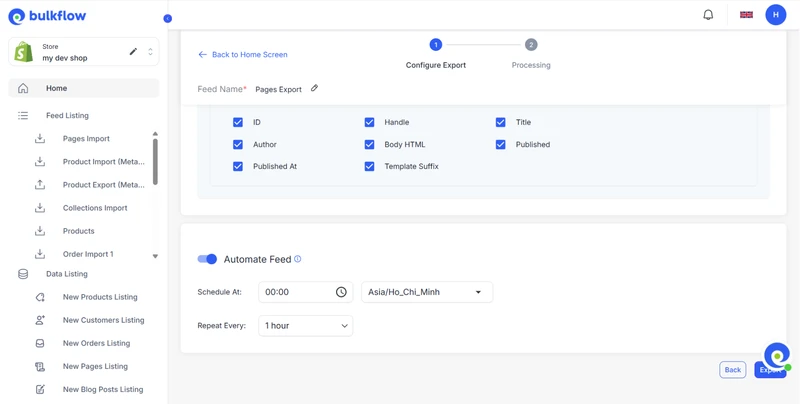This screenshot has width=800, height=404.
Task: Select the Configure Export step 1
Action: (435, 45)
